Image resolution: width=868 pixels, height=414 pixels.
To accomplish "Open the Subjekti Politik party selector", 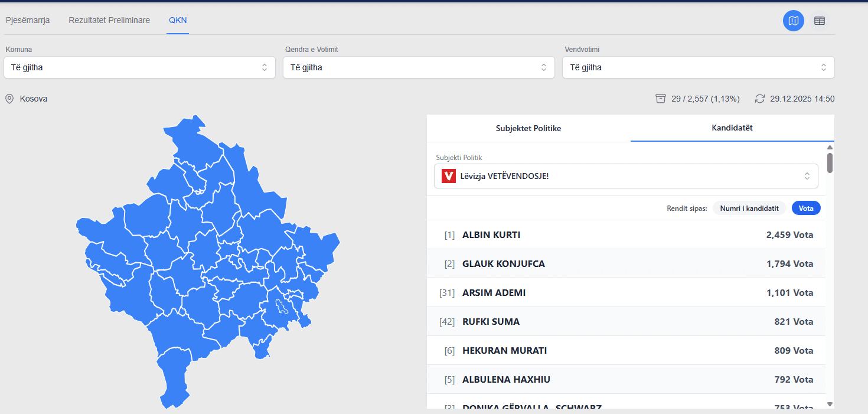I will (626, 176).
